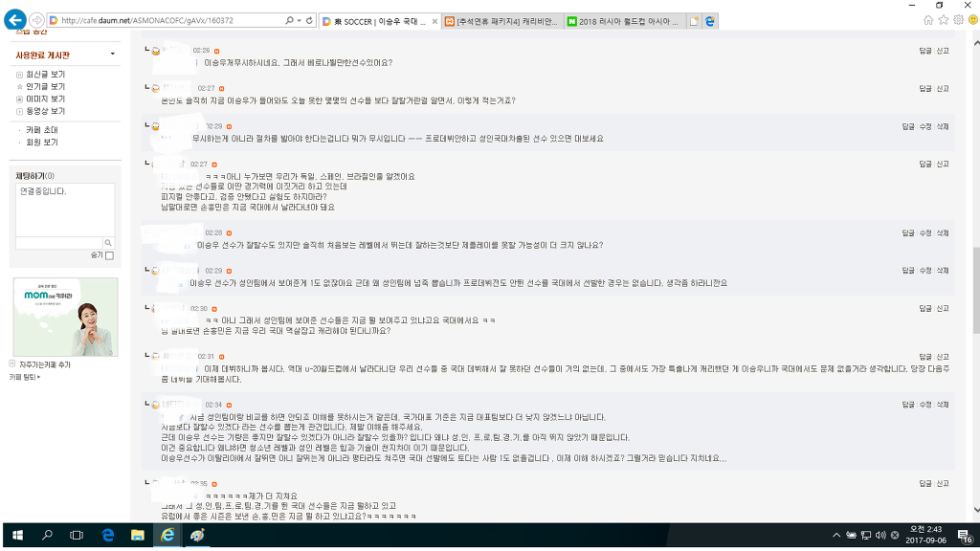Click 답글 on the 02:27 본인도 comment
Image resolution: width=980 pixels, height=551 pixels.
pyautogui.click(x=925, y=89)
